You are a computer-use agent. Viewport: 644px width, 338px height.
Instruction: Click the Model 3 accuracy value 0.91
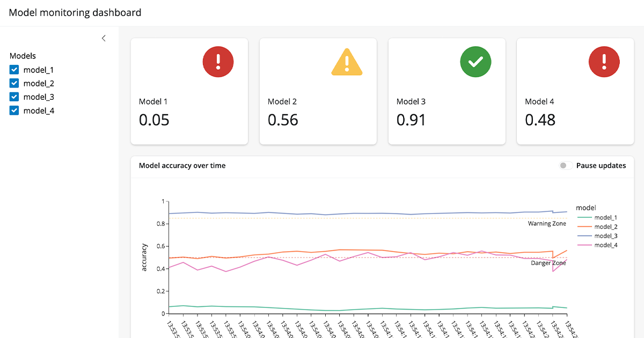(411, 120)
